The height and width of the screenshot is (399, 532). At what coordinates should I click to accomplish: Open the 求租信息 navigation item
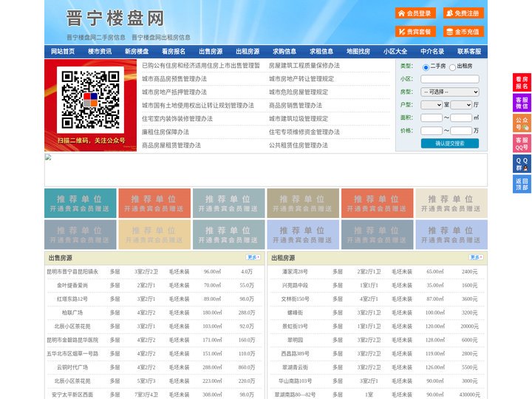(x=321, y=51)
